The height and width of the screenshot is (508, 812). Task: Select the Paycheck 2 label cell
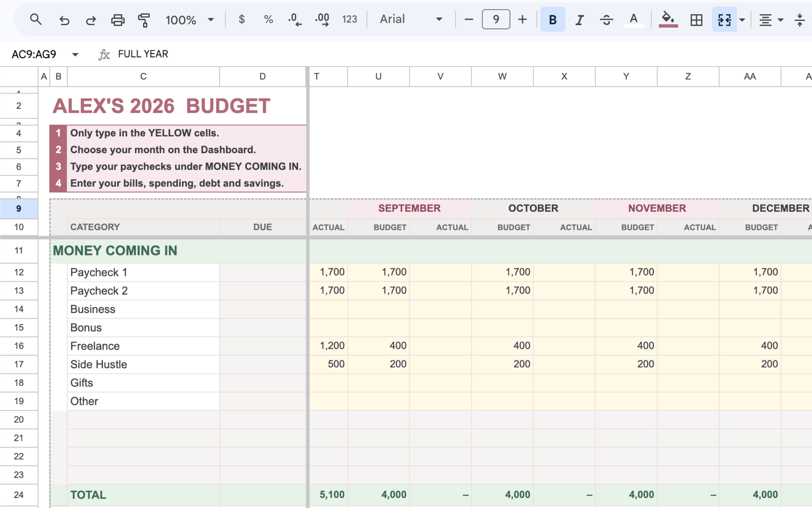[x=143, y=291]
